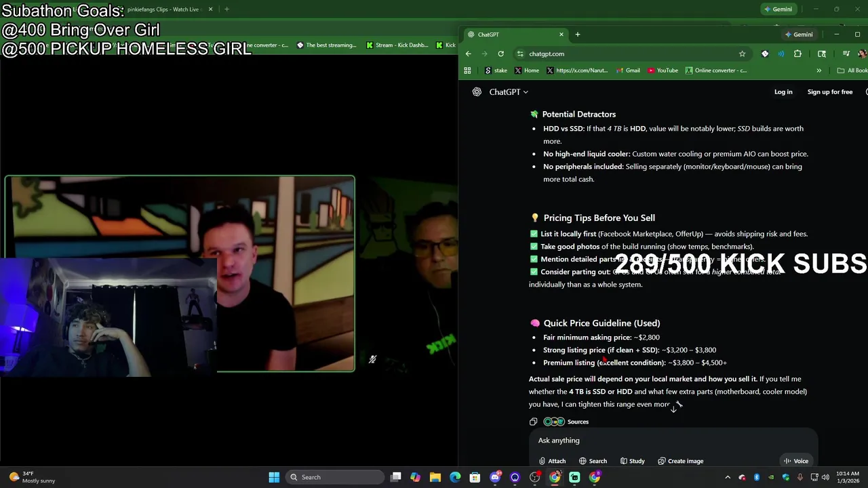The image size is (868, 488).
Task: Open the YouTube bookmark
Action: [663, 70]
